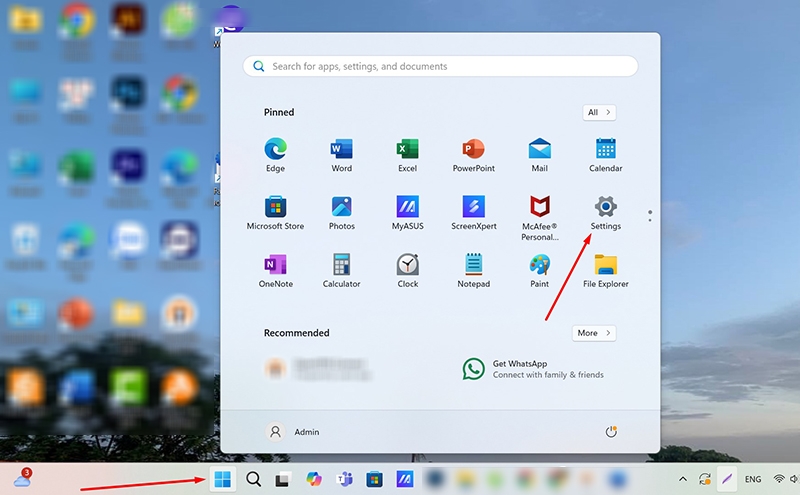800x495 pixels.
Task: Expand recommended items with More button
Action: click(x=594, y=333)
